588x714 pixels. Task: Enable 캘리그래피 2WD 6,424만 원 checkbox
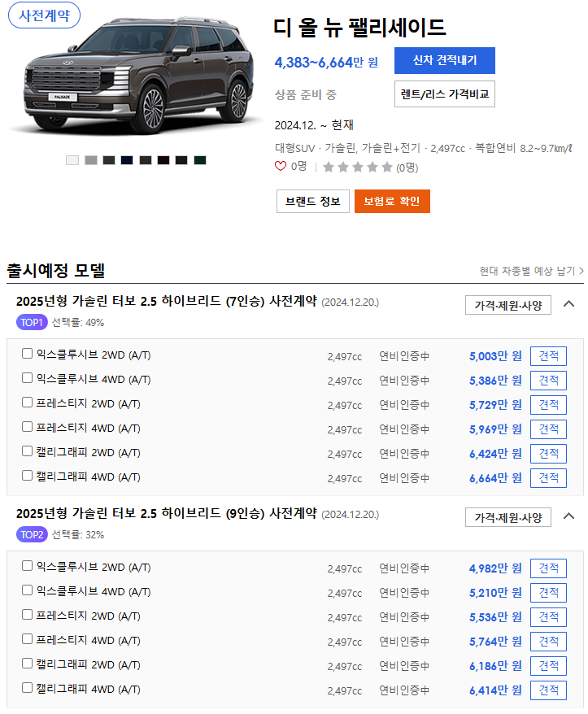[x=28, y=451]
